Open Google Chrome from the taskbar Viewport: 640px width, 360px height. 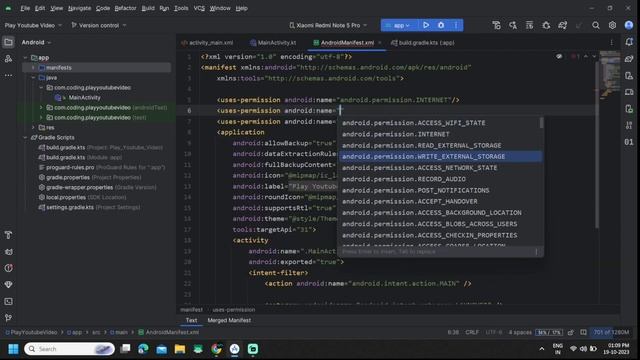point(216,349)
